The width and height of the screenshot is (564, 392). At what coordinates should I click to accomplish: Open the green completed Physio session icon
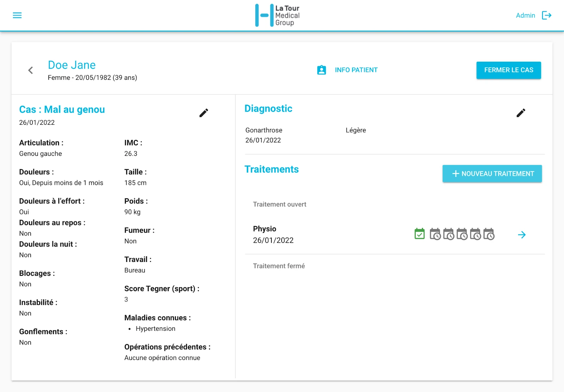(419, 234)
